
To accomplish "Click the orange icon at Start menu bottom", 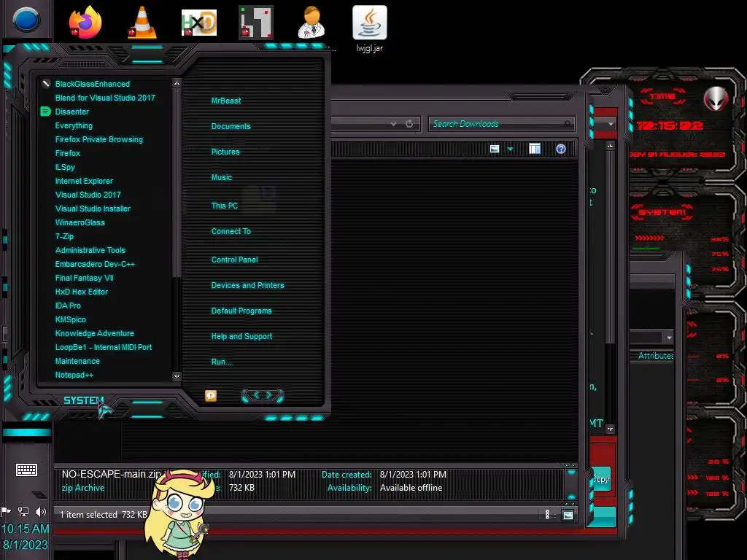I will coord(211,396).
